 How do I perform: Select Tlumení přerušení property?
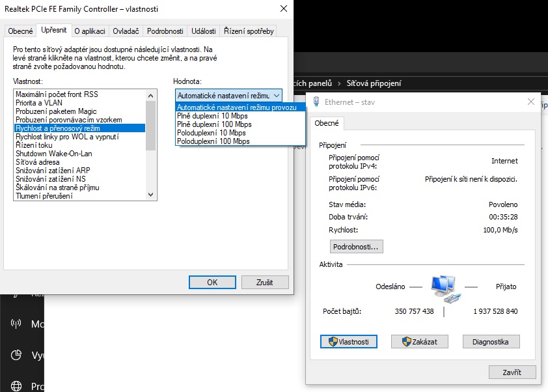(79, 196)
